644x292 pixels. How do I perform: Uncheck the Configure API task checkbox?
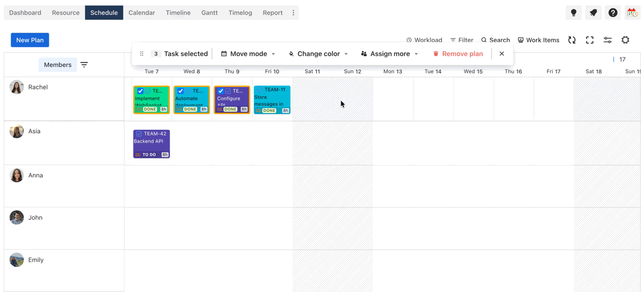point(221,91)
